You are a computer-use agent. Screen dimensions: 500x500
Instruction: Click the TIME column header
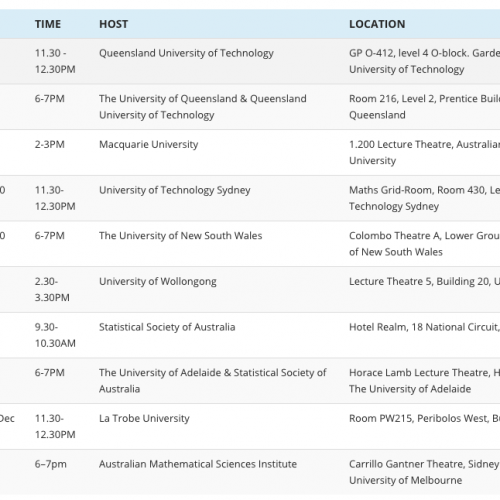[x=48, y=24]
